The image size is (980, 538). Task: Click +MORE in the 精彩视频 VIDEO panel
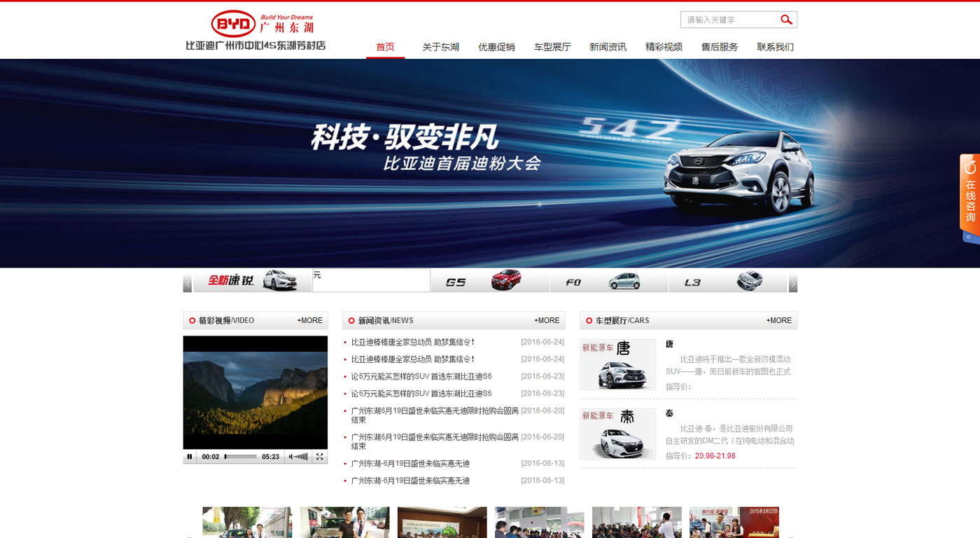(310, 320)
